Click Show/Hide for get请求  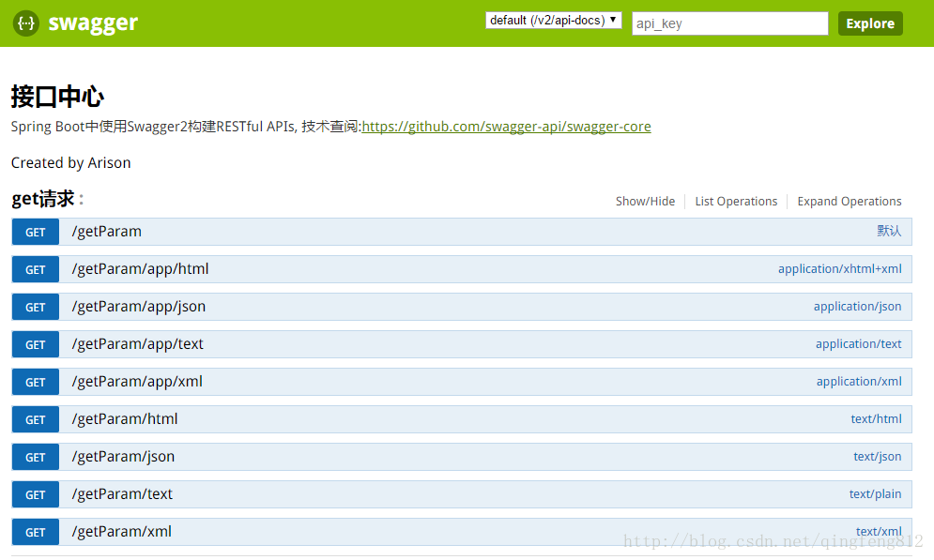645,201
